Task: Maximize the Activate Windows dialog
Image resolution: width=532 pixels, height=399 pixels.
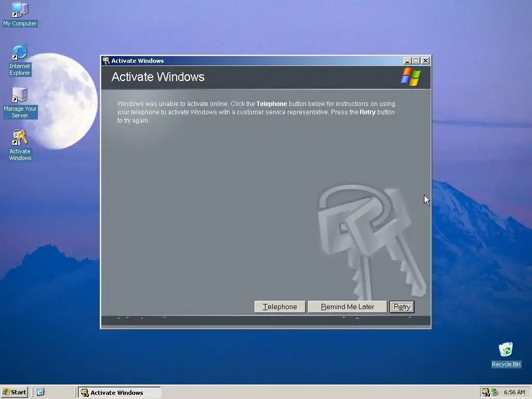Action: tap(416, 61)
